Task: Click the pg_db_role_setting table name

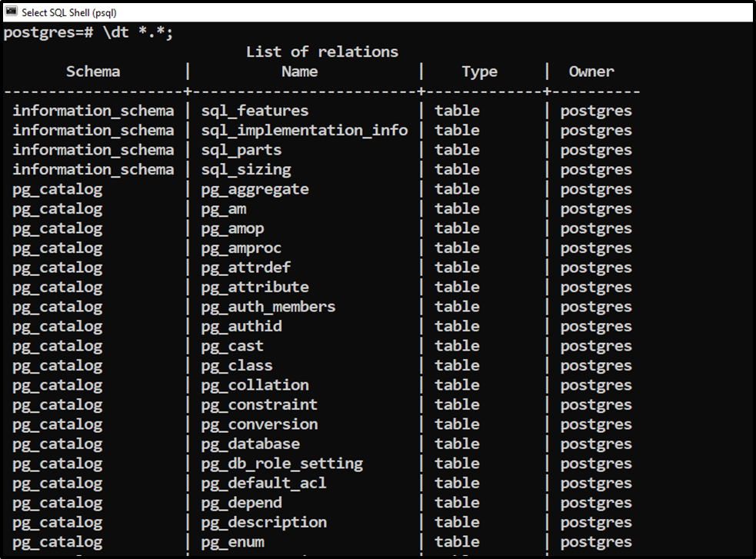Action: point(282,464)
